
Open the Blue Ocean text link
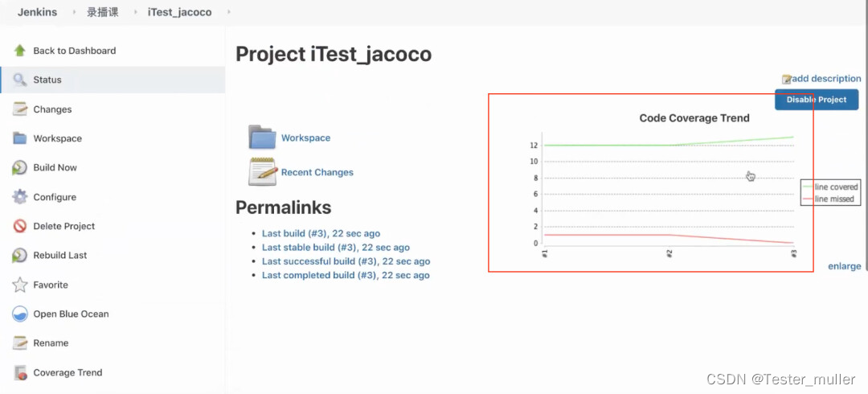click(71, 314)
